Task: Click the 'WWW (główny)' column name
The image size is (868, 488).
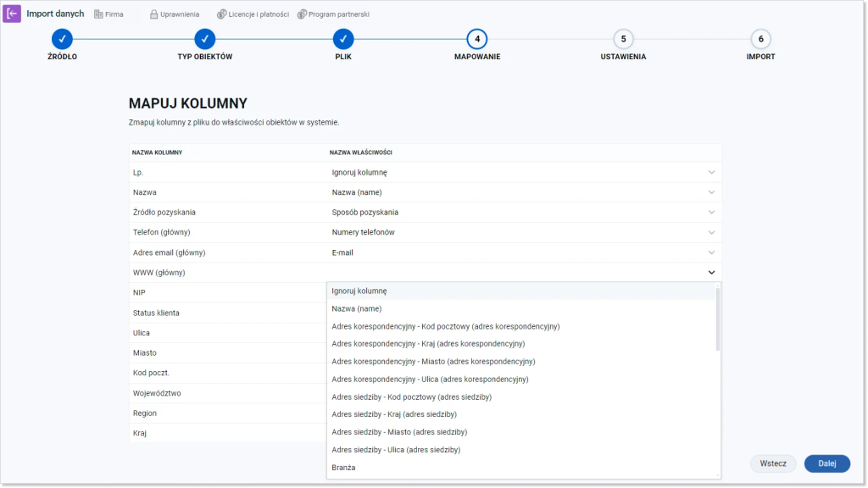Action: point(159,273)
